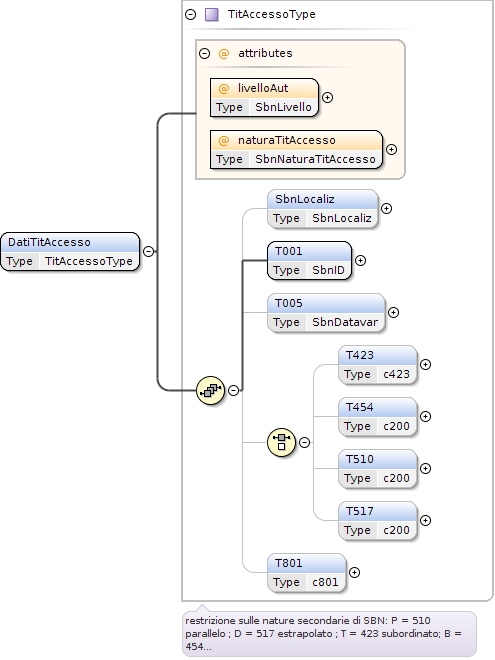Viewport: 495px width, 660px height.
Task: Click type value SbnDatavar
Action: point(345,322)
